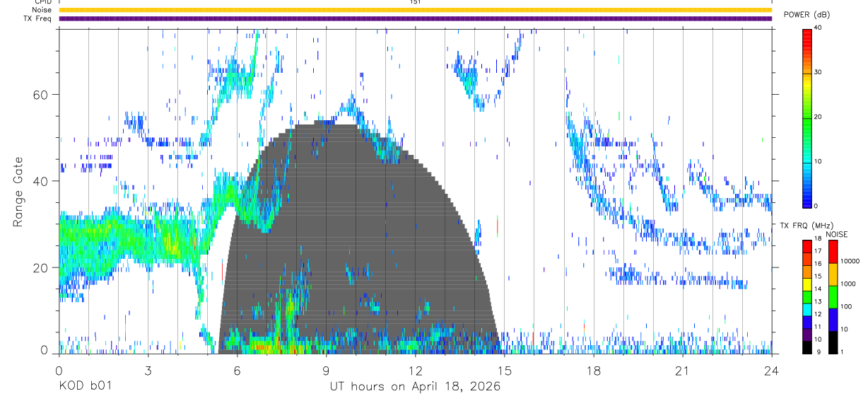Pick the black 1–10 noise swatch
The image size is (868, 401).
click(x=833, y=342)
